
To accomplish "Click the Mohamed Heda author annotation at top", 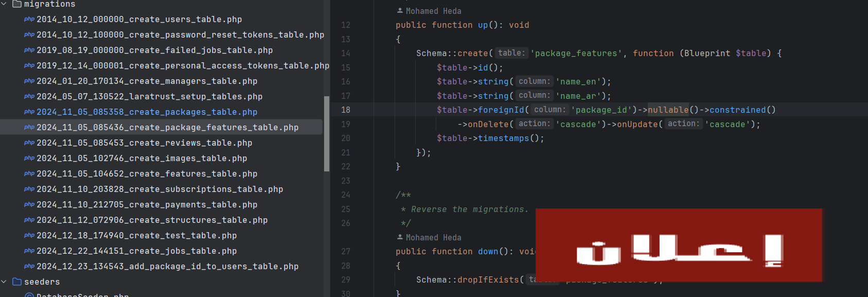I will tap(433, 11).
